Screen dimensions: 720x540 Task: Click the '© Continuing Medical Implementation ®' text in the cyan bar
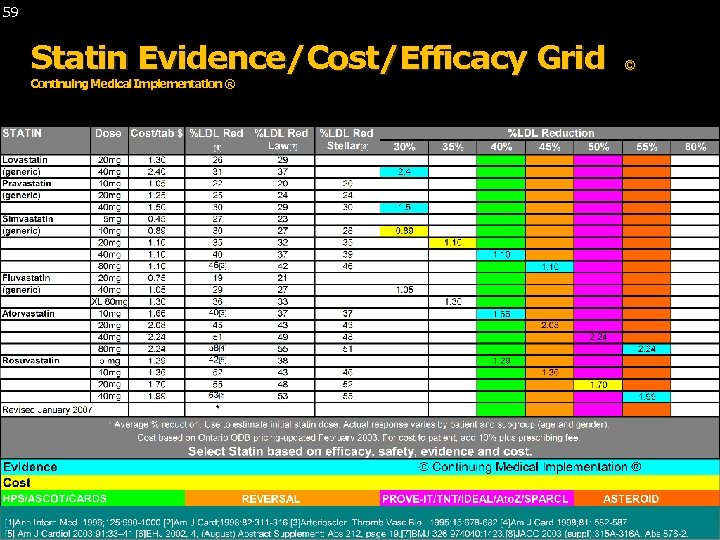pos(530,467)
